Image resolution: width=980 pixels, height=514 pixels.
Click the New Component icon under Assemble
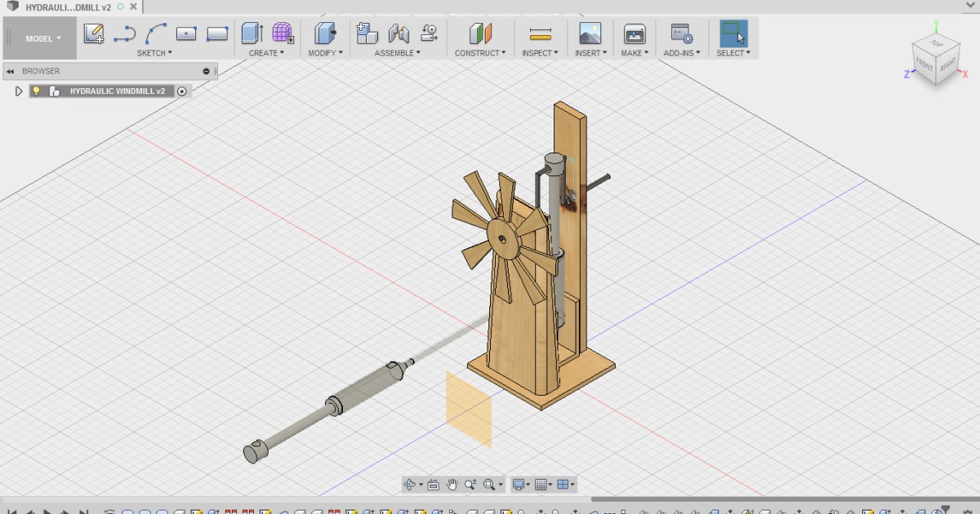(x=366, y=34)
